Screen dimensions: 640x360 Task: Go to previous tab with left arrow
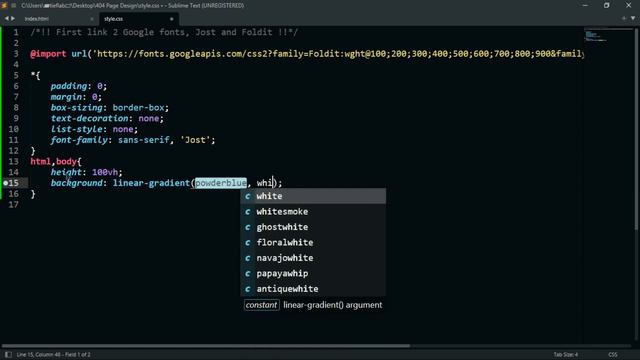6,18
